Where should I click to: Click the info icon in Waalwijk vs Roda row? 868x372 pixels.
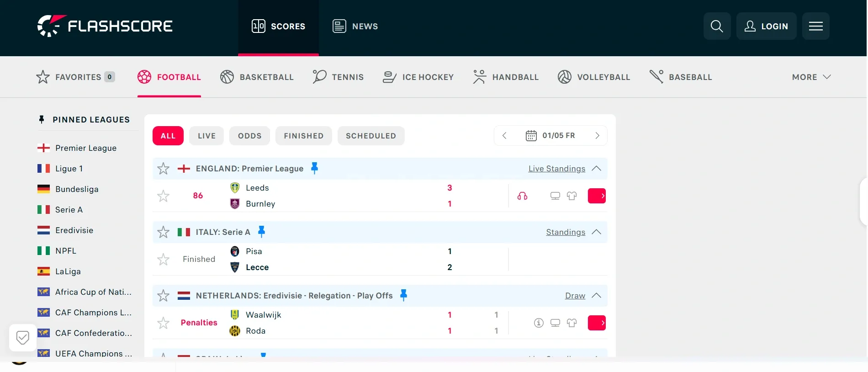click(539, 323)
